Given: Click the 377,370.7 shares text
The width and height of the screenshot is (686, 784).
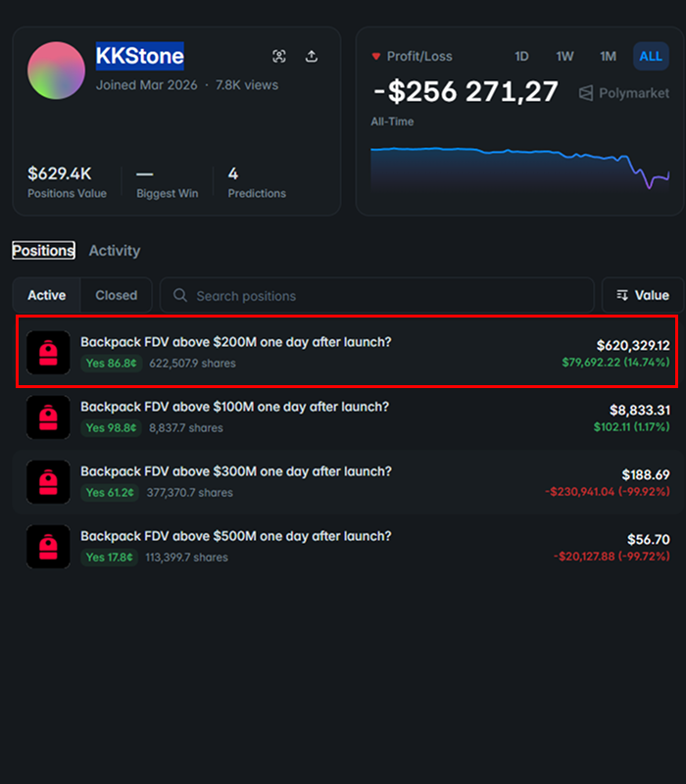Looking at the screenshot, I should click(189, 493).
